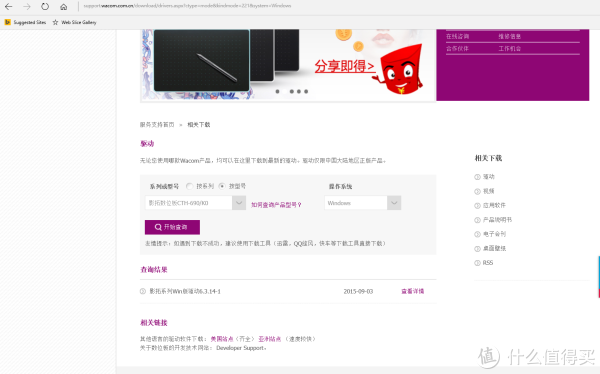Viewport: 600px width, 374px height.
Task: Click the browser forward arrow
Action: pyautogui.click(x=27, y=7)
